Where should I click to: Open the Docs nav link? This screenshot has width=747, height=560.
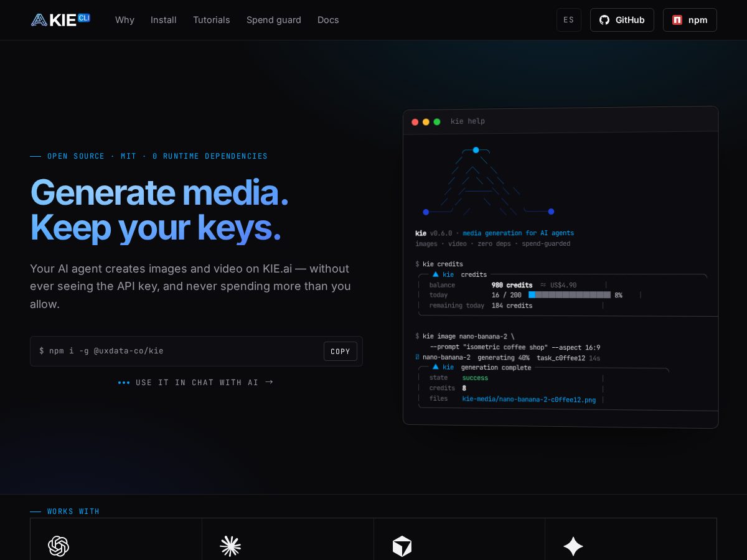(x=328, y=20)
